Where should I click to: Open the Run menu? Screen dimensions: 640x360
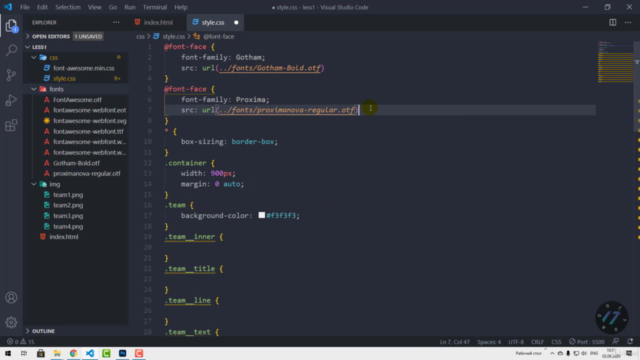(x=130, y=7)
